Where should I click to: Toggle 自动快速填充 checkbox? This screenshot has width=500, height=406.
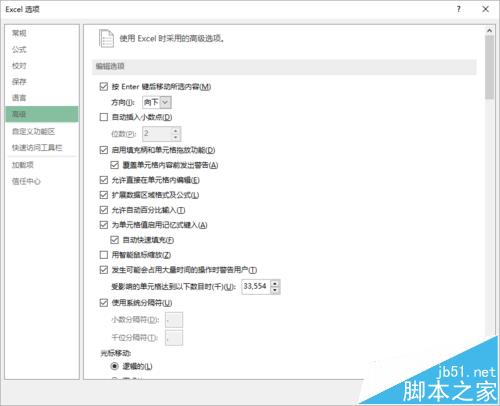(x=114, y=240)
